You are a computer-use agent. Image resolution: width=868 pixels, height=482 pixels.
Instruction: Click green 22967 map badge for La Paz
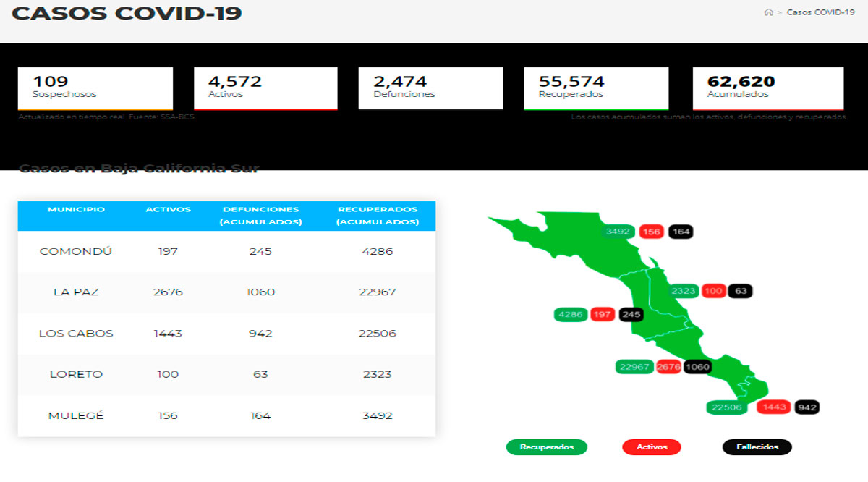point(634,367)
